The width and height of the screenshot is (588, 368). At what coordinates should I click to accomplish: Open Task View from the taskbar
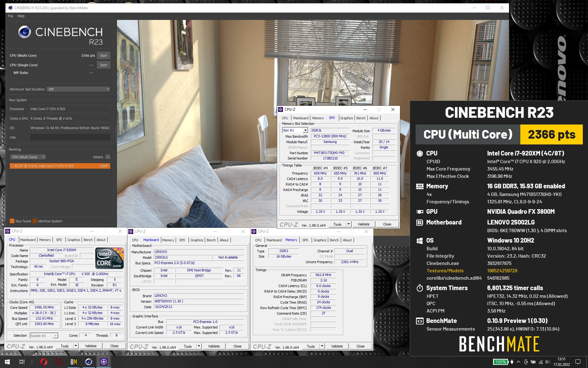22,362
